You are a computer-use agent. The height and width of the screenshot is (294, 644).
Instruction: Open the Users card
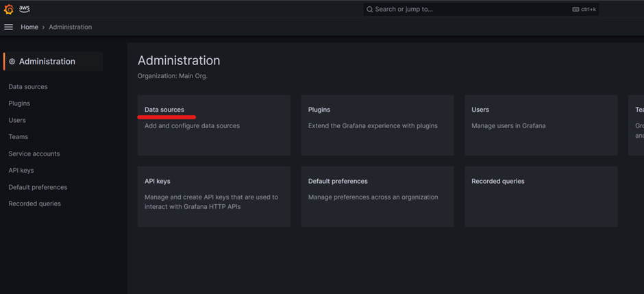[541, 125]
